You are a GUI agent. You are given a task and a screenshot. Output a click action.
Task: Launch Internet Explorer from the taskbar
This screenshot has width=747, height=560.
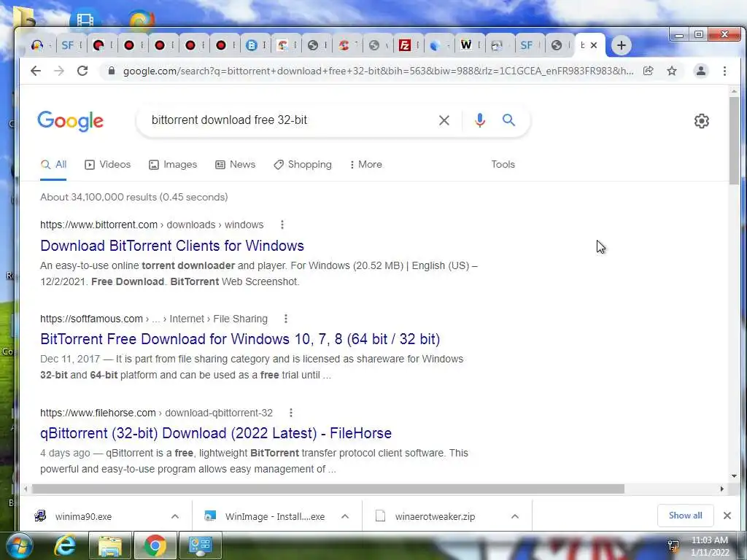(x=65, y=545)
